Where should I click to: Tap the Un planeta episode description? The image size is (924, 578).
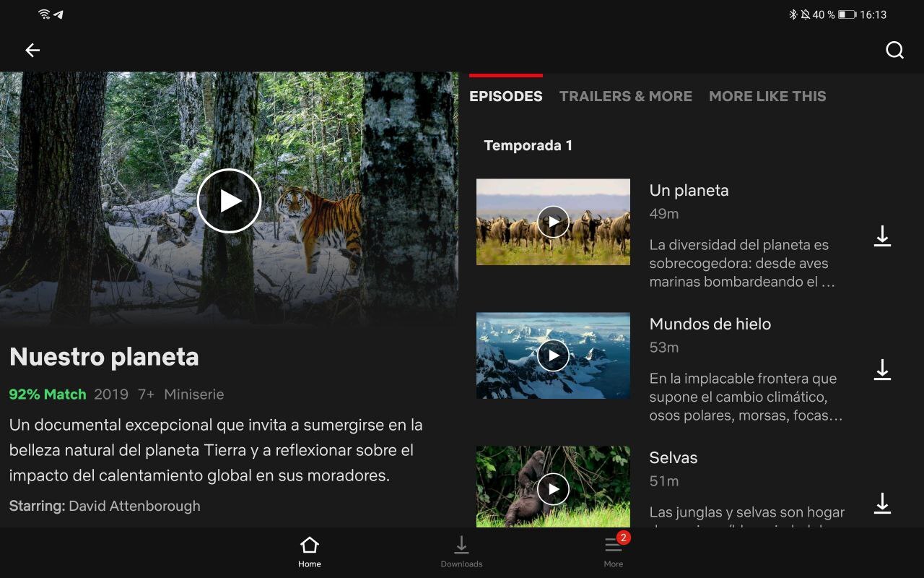[742, 264]
